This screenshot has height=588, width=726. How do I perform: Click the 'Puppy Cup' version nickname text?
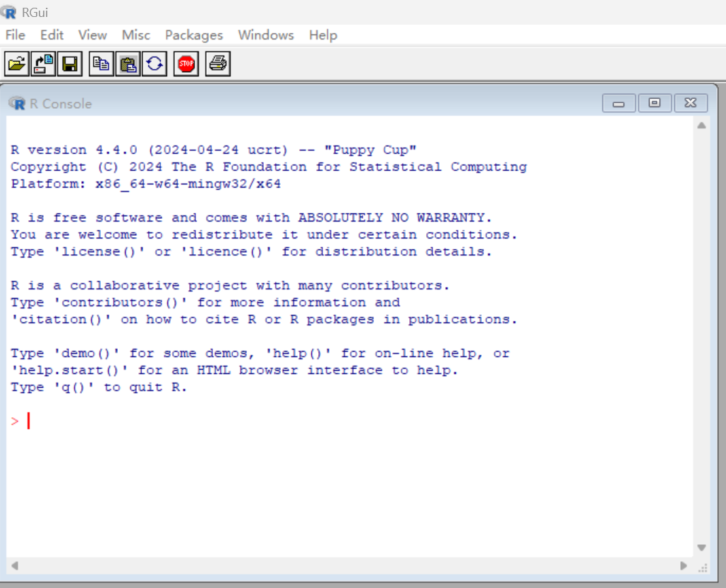tap(370, 150)
